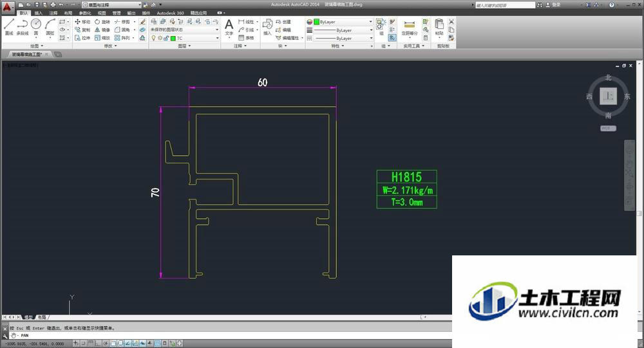The height and width of the screenshot is (348, 644).
Task: Click the Save icon in quick access toolbar
Action: click(x=37, y=5)
